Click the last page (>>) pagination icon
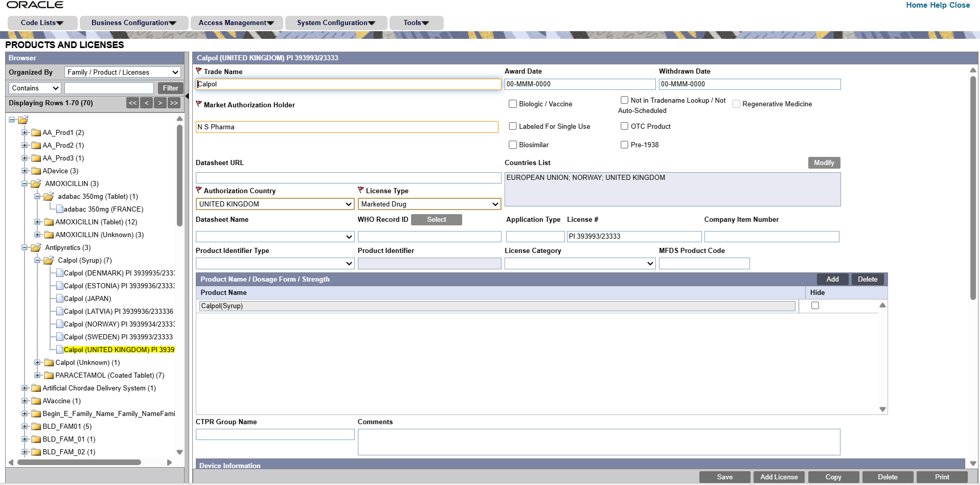This screenshot has width=980, height=485. coord(174,103)
